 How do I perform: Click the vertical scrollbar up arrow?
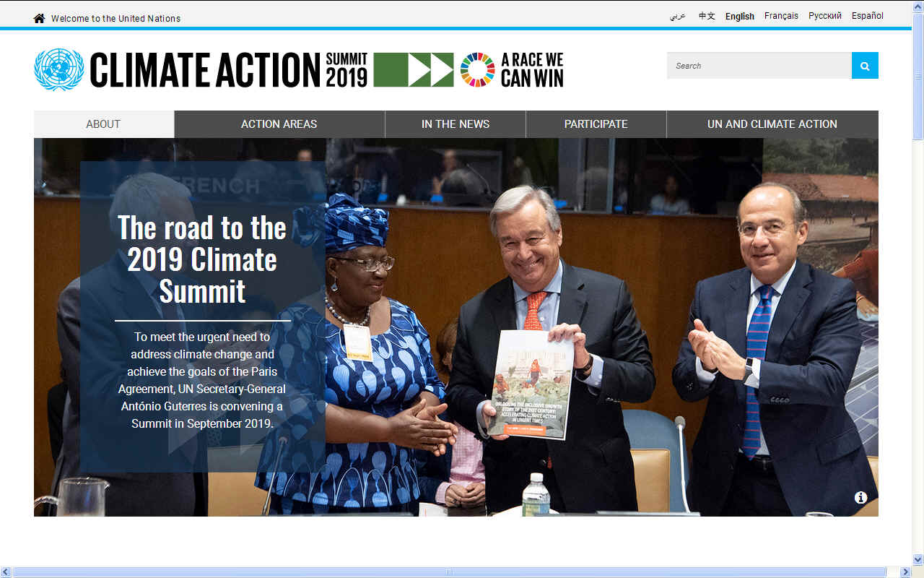(918, 5)
